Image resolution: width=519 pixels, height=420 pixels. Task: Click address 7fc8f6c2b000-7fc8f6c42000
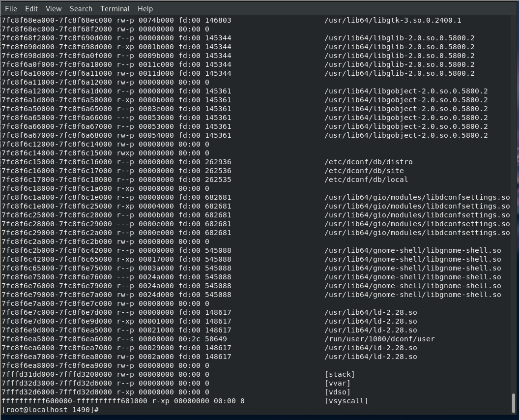click(x=57, y=250)
